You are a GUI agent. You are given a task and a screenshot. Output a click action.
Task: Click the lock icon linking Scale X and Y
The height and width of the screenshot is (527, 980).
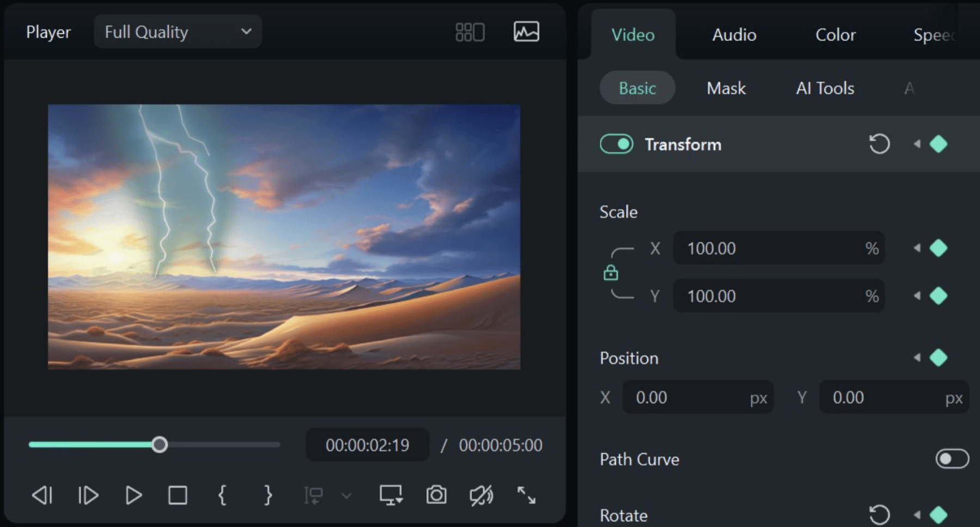coord(612,272)
